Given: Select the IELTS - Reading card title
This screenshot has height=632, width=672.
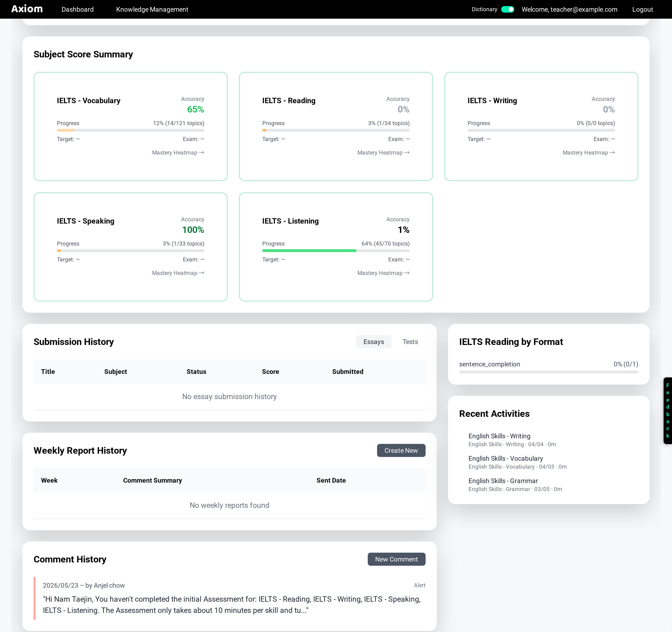Looking at the screenshot, I should [289, 100].
